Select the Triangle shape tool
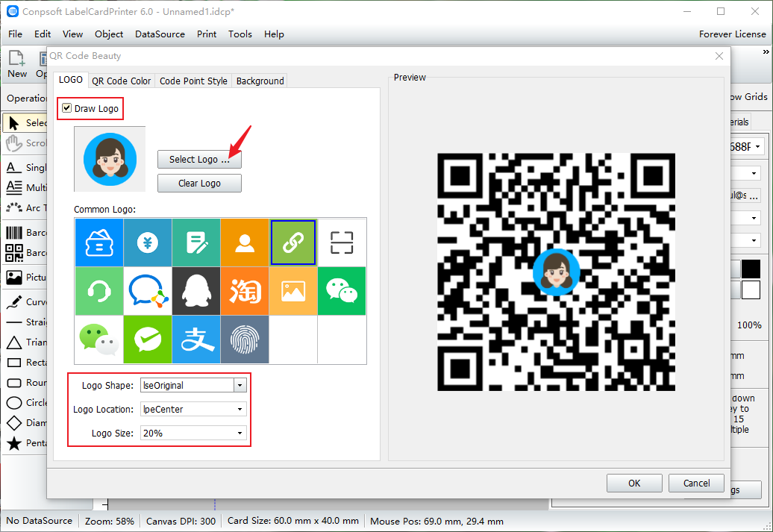Screen dimensions: 773x532 pyautogui.click(x=25, y=342)
